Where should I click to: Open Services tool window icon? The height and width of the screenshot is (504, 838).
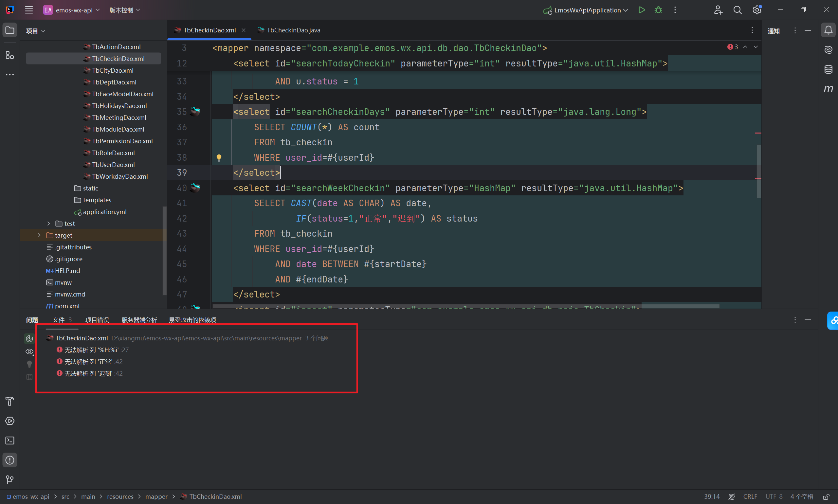pyautogui.click(x=10, y=421)
